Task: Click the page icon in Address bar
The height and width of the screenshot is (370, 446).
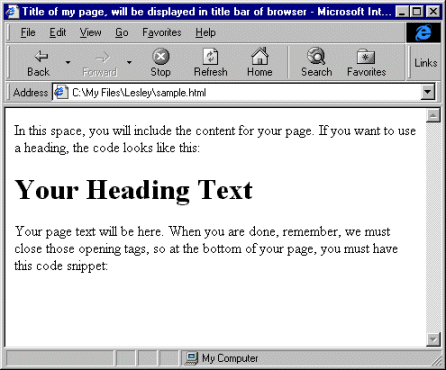Action: point(60,92)
